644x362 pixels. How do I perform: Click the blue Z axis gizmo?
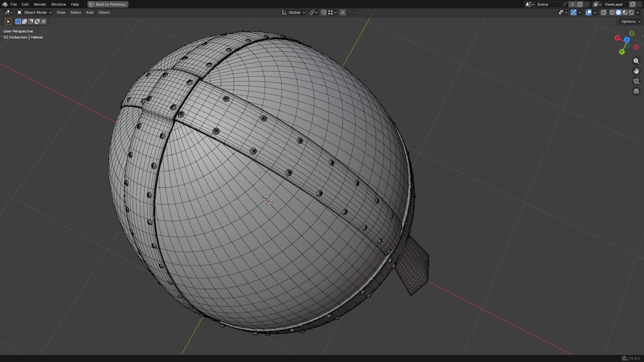click(x=627, y=40)
